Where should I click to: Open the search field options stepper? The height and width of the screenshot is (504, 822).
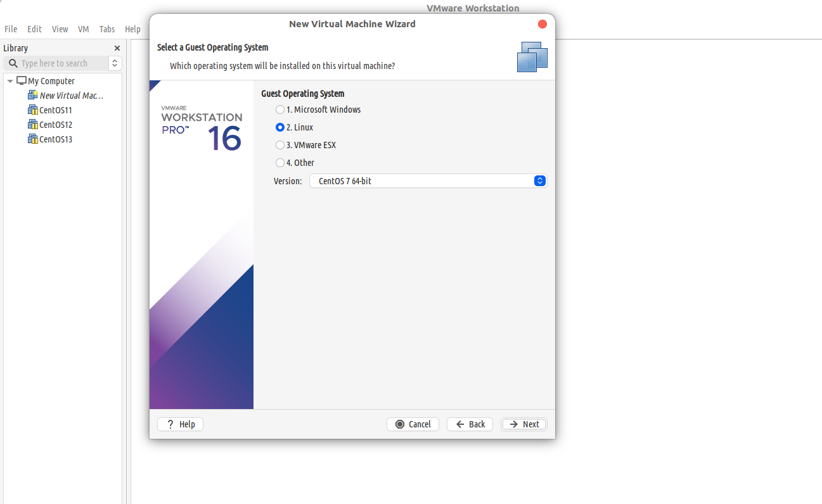[115, 63]
